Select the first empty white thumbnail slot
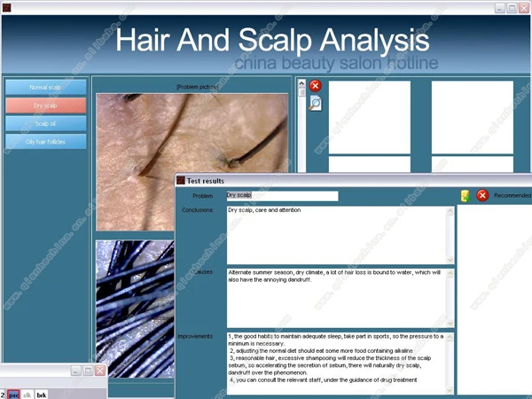532x399 pixels. click(370, 117)
